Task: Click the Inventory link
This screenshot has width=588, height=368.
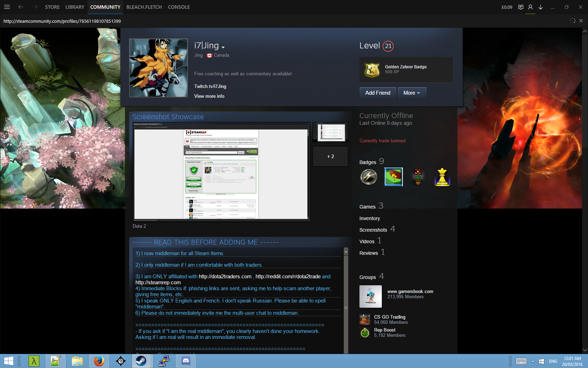Action: tap(369, 218)
